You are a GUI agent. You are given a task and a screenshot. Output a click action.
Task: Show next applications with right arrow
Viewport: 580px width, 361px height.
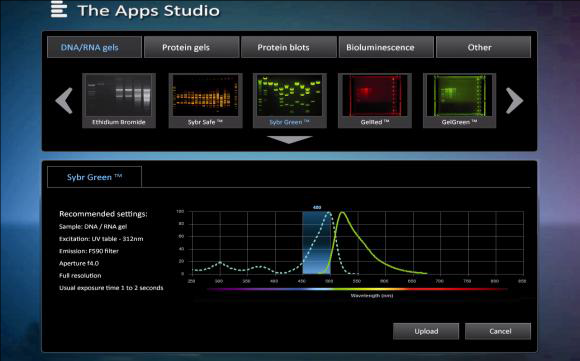pyautogui.click(x=514, y=100)
